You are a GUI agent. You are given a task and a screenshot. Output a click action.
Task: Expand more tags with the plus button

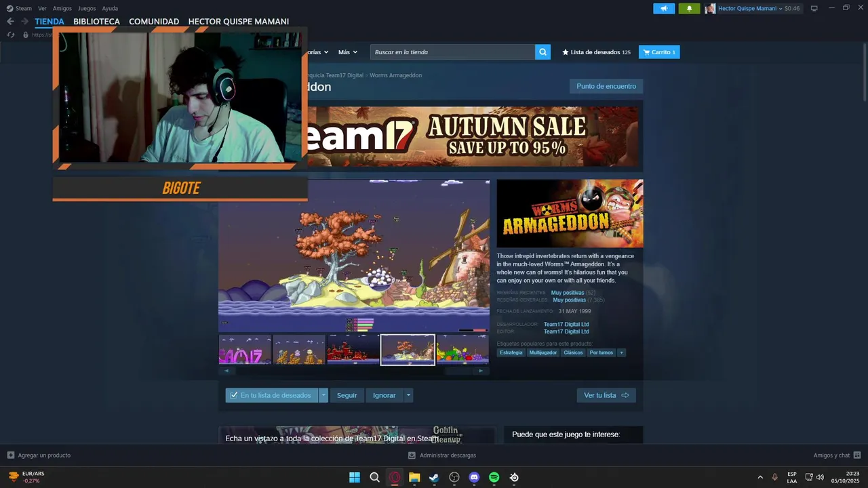pyautogui.click(x=621, y=352)
